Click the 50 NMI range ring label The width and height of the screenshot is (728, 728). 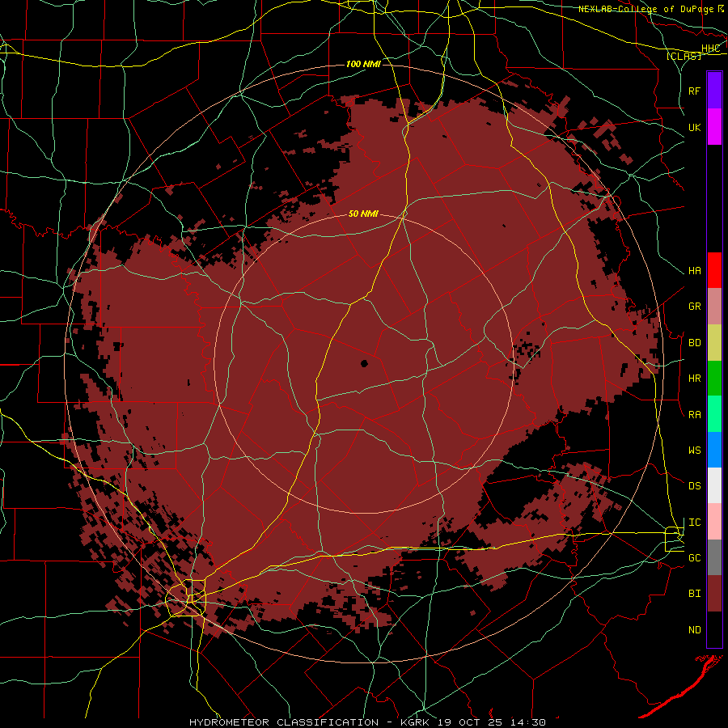(363, 214)
